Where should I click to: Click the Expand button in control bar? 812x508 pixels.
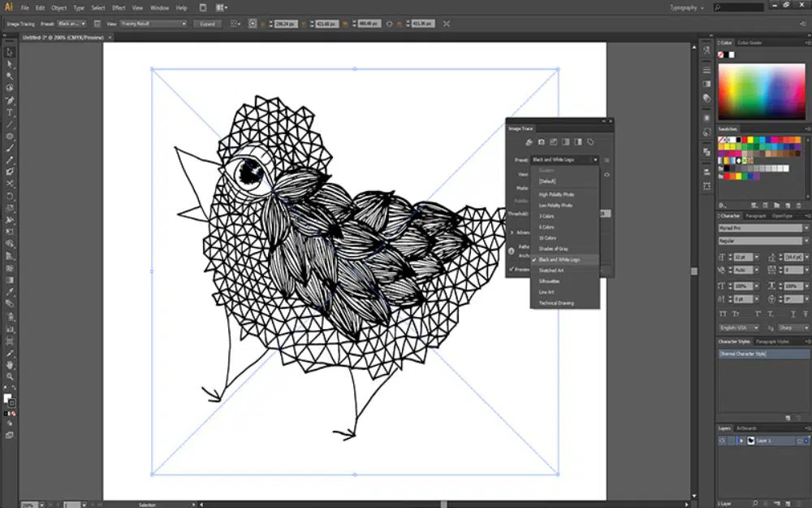coord(207,24)
